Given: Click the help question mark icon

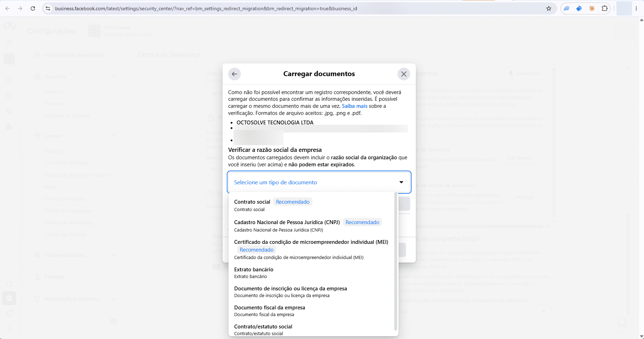Looking at the screenshot, I should (x=9, y=329).
